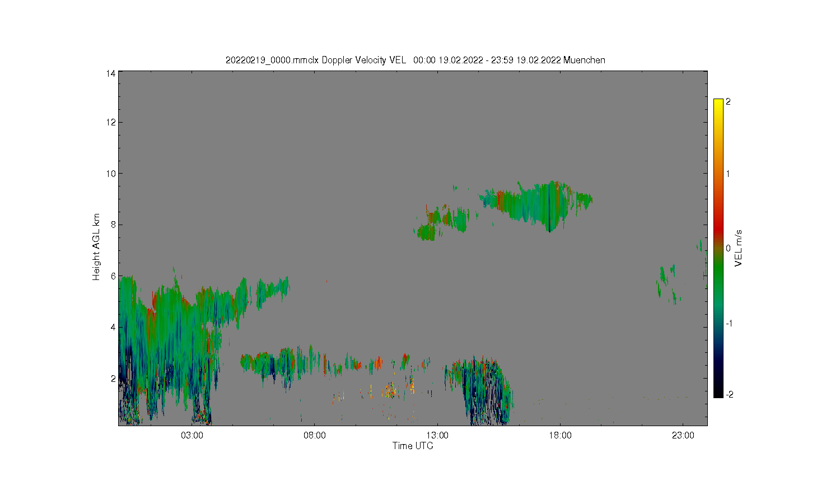The height and width of the screenshot is (504, 840).
Task: Click the plot title text
Action: pos(415,60)
